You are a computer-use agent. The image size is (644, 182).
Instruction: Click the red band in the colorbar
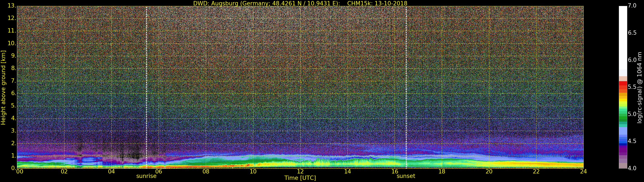623,85
